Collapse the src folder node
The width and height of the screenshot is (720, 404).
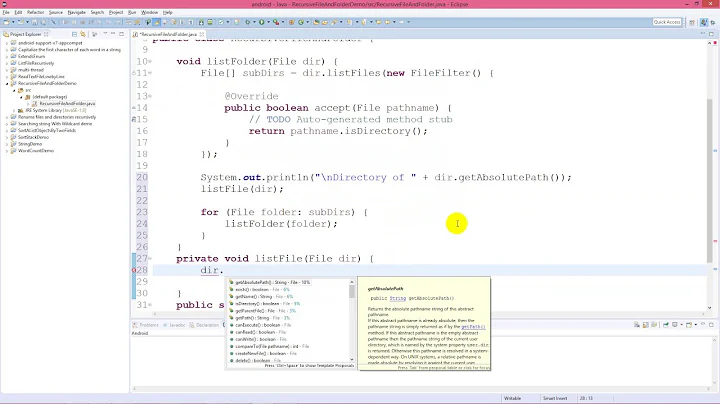pos(14,90)
